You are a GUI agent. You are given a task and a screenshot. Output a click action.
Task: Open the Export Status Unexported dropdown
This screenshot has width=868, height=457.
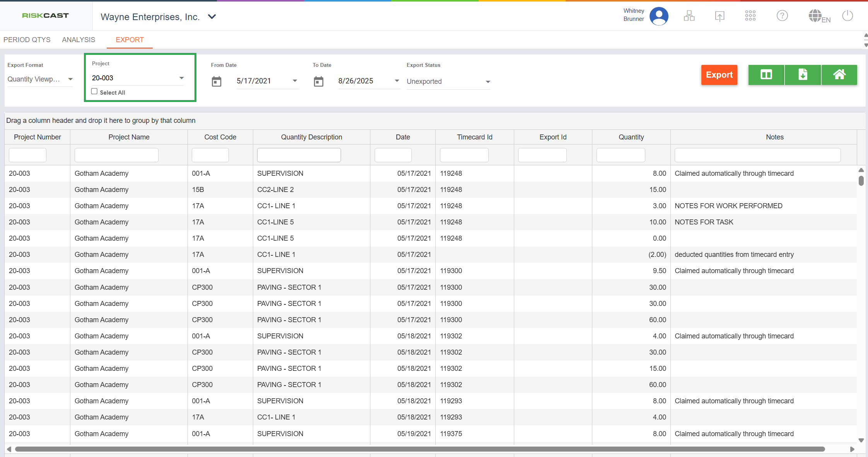pyautogui.click(x=488, y=82)
